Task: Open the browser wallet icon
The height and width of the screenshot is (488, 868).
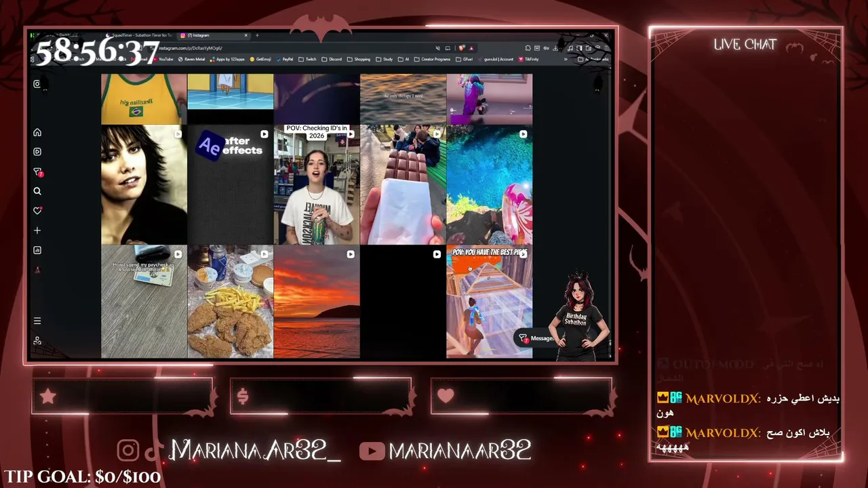Action: click(589, 48)
